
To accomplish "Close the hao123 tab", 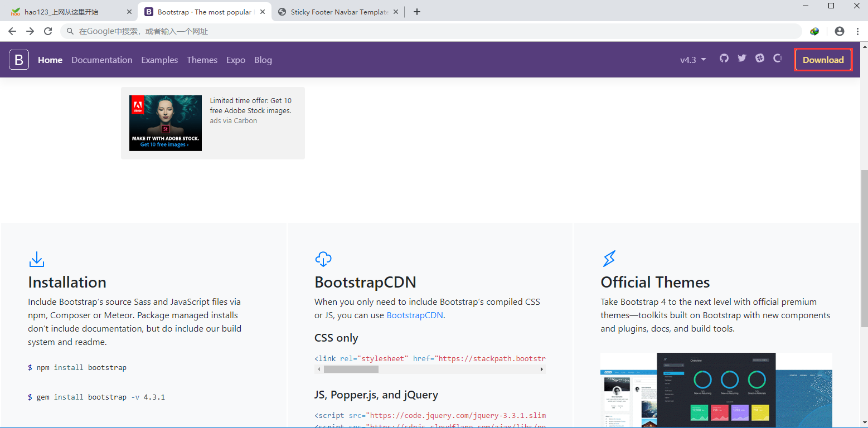I will 129,12.
